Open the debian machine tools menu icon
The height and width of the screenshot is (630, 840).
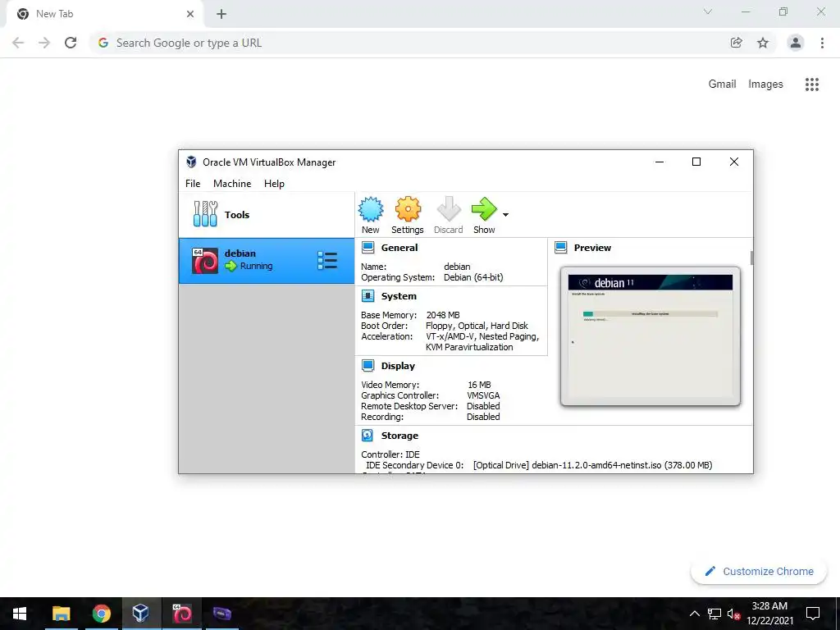(327, 261)
